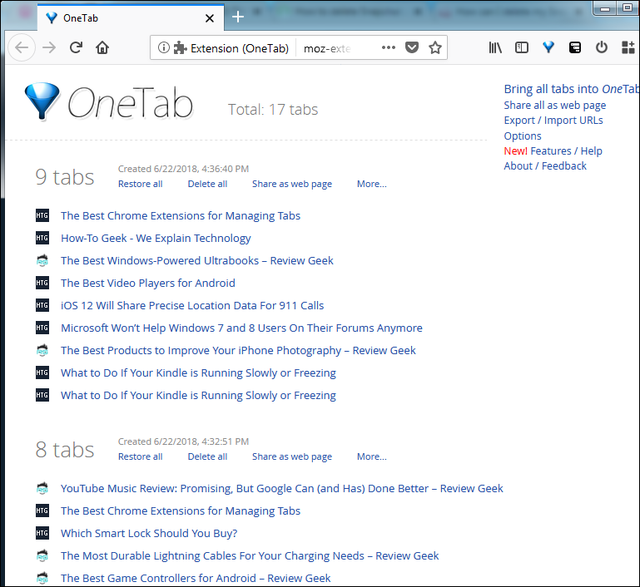
Task: Open New! Features / Help link
Action: 553,151
